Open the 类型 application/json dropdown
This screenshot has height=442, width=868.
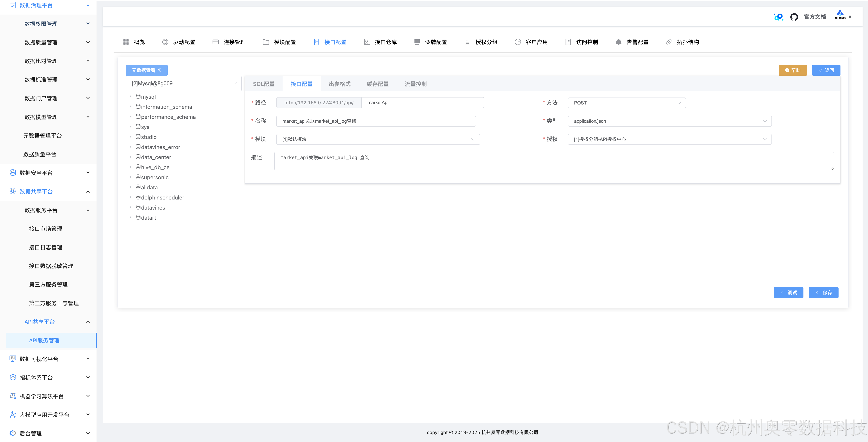(x=670, y=121)
